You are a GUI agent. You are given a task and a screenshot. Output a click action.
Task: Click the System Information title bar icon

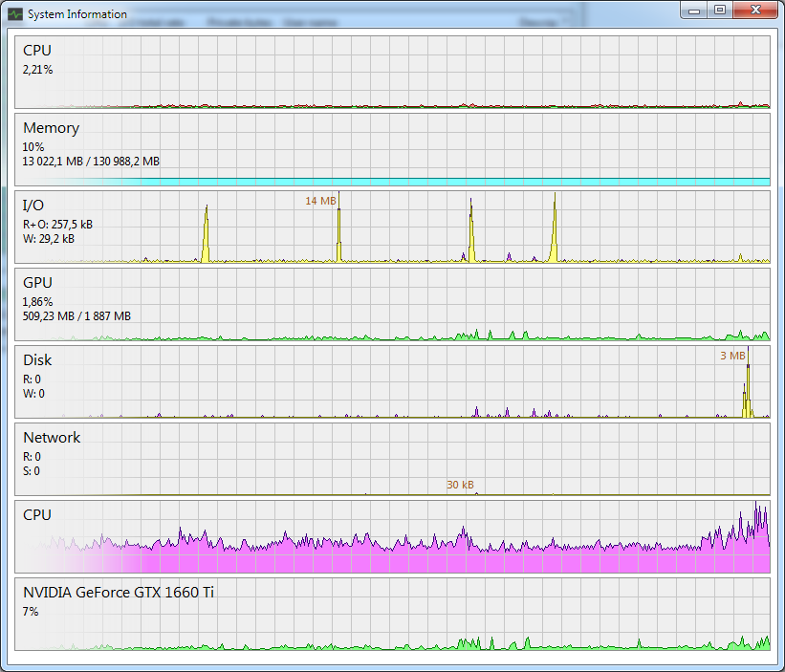[x=15, y=14]
